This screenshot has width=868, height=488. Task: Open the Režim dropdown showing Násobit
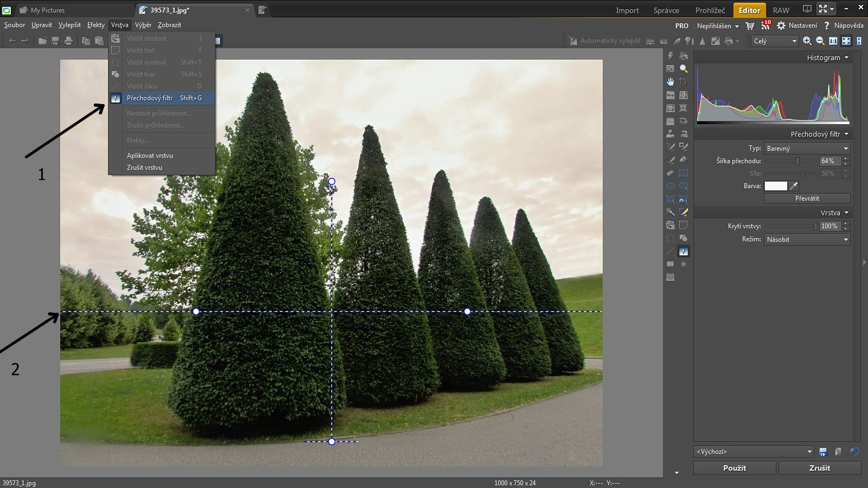(807, 240)
